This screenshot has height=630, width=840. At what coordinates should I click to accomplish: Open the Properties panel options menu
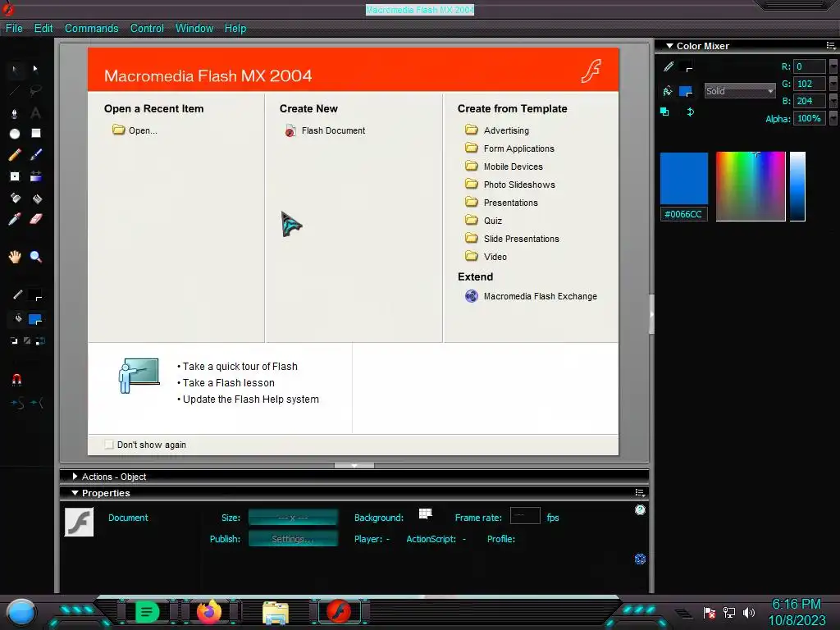click(x=640, y=493)
